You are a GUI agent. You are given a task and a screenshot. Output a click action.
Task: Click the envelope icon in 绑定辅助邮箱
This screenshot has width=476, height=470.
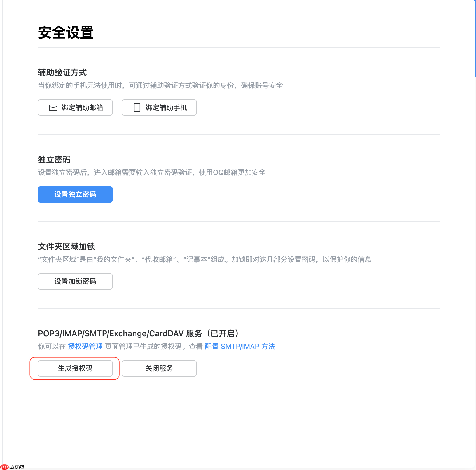click(x=53, y=108)
